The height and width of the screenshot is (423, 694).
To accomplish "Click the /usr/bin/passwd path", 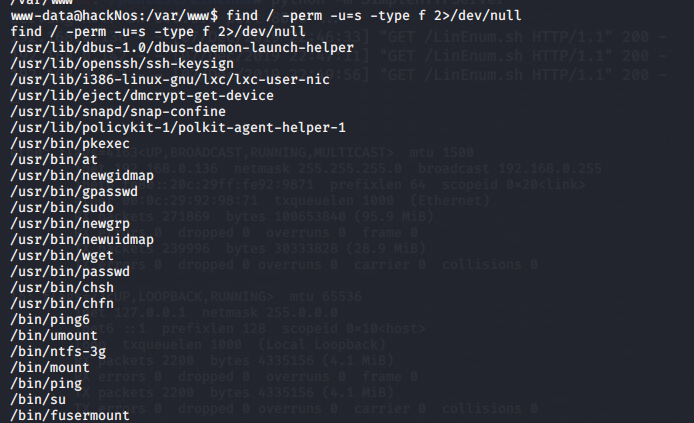I will (70, 272).
